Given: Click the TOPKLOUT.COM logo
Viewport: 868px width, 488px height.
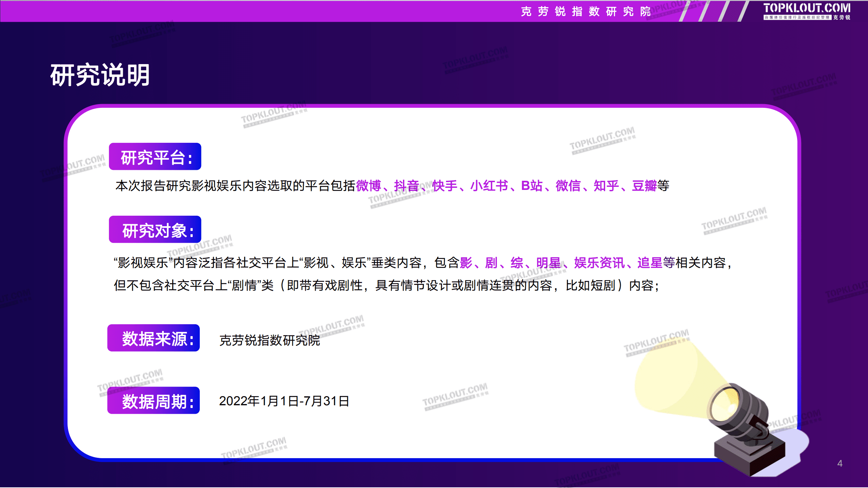Looking at the screenshot, I should pos(807,9).
